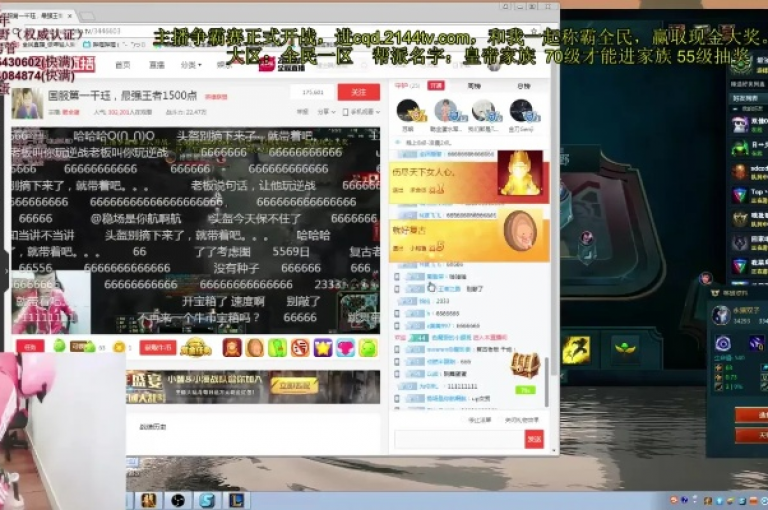Launch the OBS icon in the taskbar
Image resolution: width=768 pixels, height=510 pixels.
pos(178,500)
